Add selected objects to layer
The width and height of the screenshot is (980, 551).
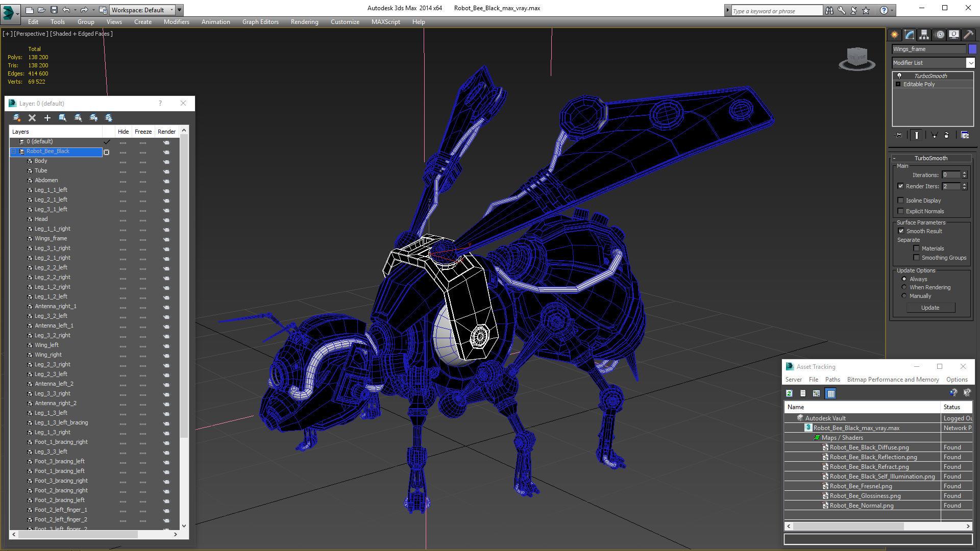pos(47,118)
